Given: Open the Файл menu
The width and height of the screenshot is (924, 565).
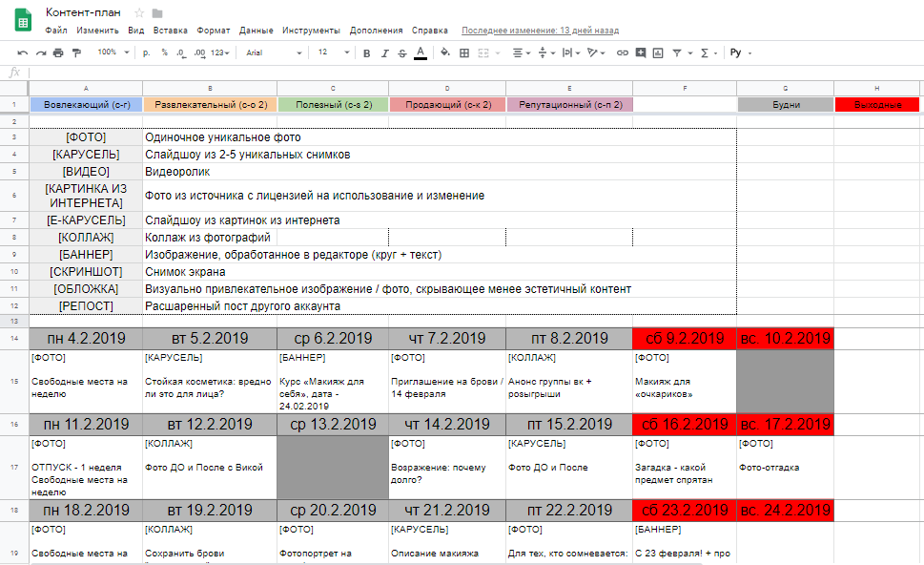Looking at the screenshot, I should 56,31.
